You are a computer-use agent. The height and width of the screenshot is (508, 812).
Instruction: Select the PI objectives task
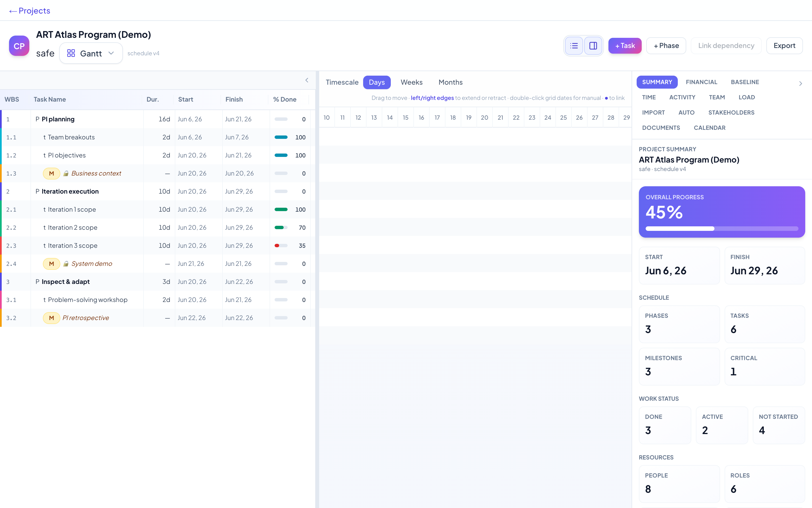[67, 155]
